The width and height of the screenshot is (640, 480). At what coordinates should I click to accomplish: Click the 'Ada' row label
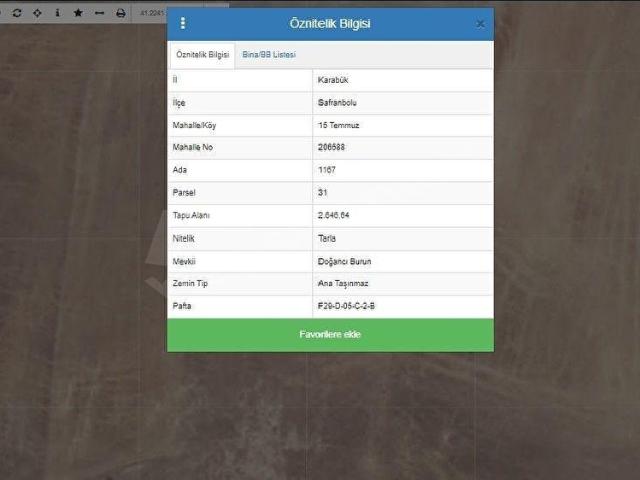point(180,170)
